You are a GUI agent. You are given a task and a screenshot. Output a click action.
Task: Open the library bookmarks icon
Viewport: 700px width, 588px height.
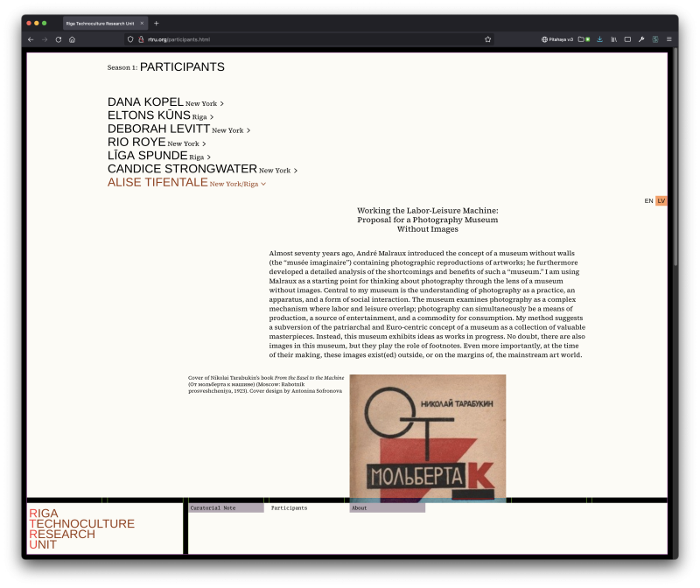pyautogui.click(x=614, y=39)
